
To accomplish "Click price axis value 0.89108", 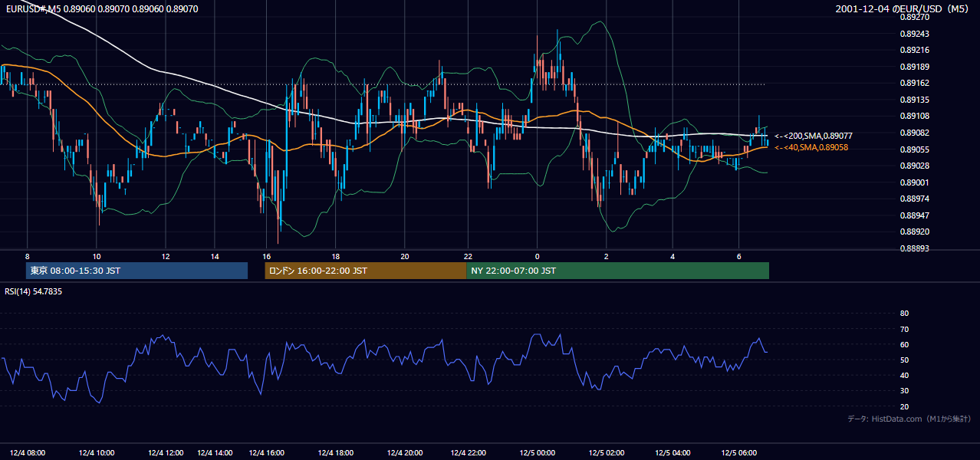I will click(915, 116).
